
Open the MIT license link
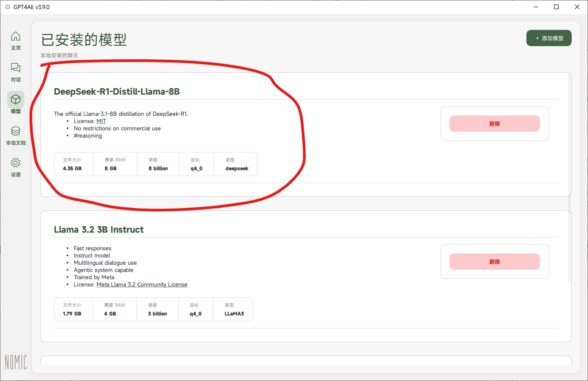click(x=101, y=121)
